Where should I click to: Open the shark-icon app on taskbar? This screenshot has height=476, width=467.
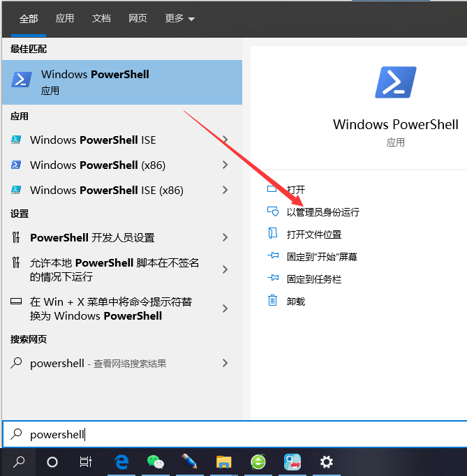coord(292,462)
